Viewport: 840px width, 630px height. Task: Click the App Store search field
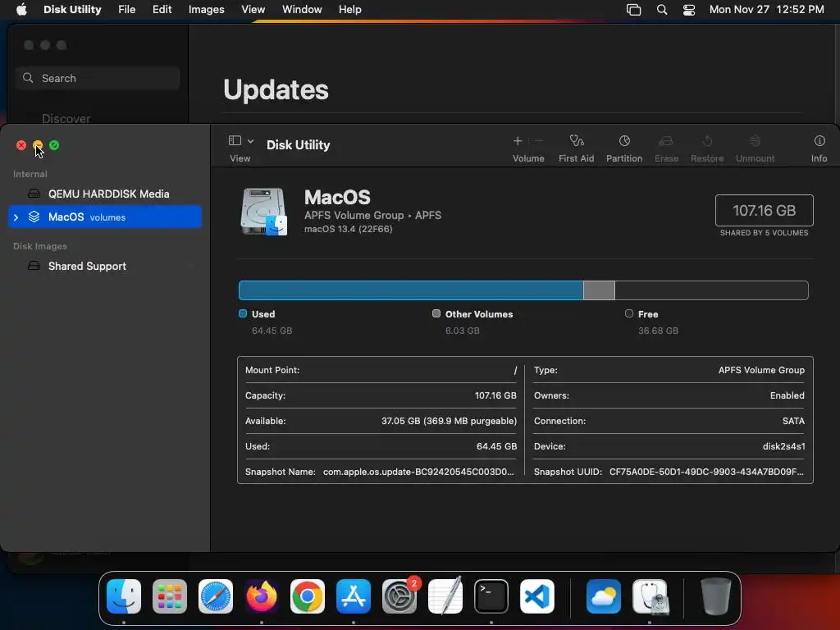98,78
